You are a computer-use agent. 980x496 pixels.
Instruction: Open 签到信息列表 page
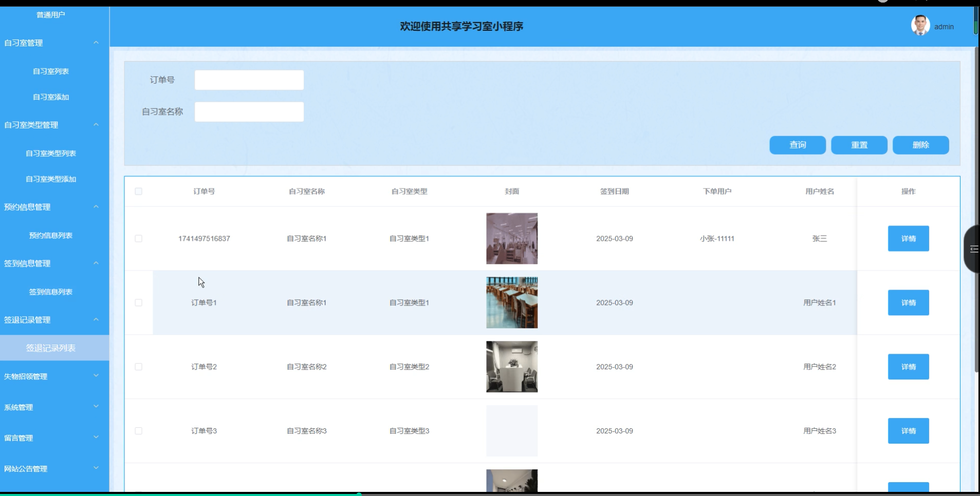[x=51, y=292]
